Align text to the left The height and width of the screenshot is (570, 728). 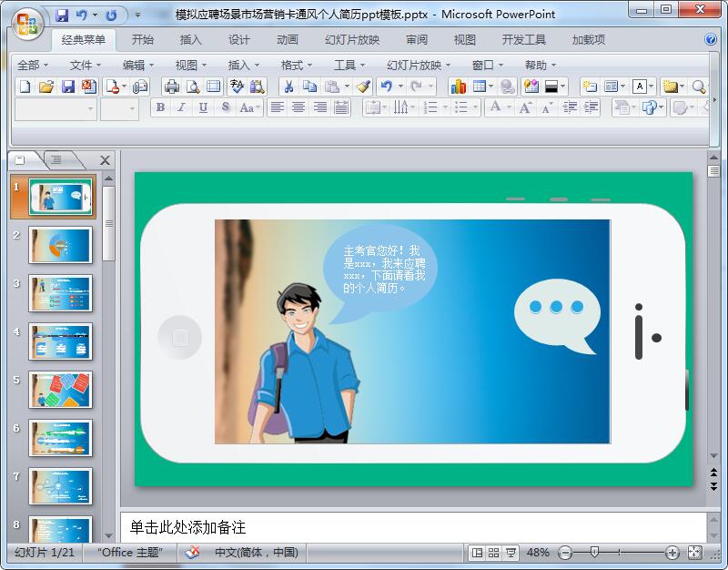click(278, 107)
